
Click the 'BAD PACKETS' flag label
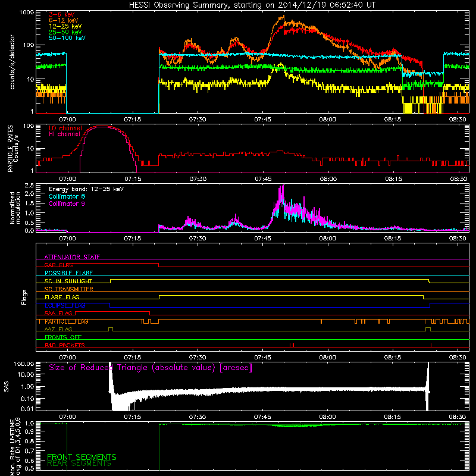tap(65, 345)
